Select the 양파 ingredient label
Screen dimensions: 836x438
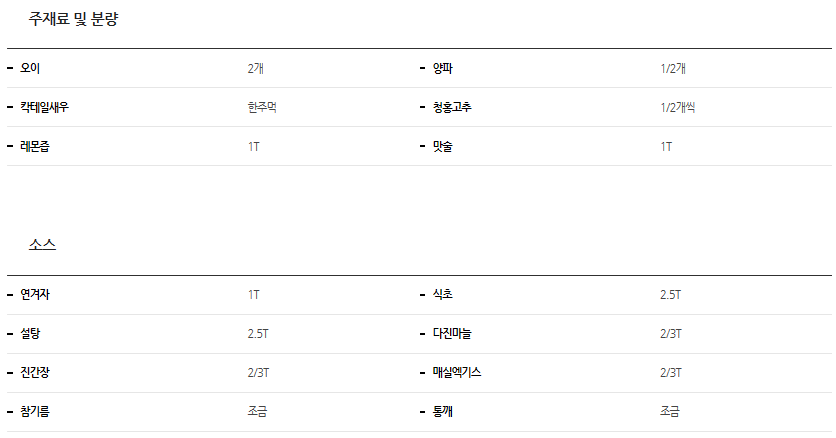point(443,69)
